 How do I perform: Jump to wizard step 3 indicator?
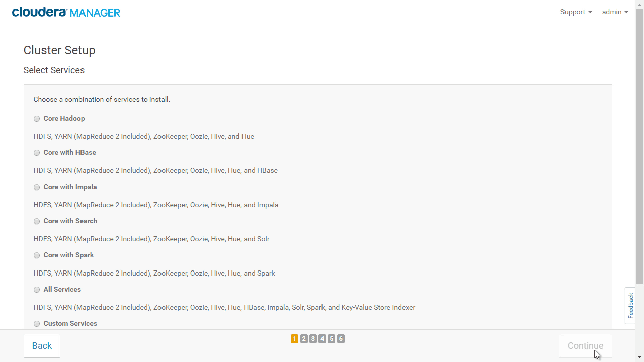coord(313,339)
